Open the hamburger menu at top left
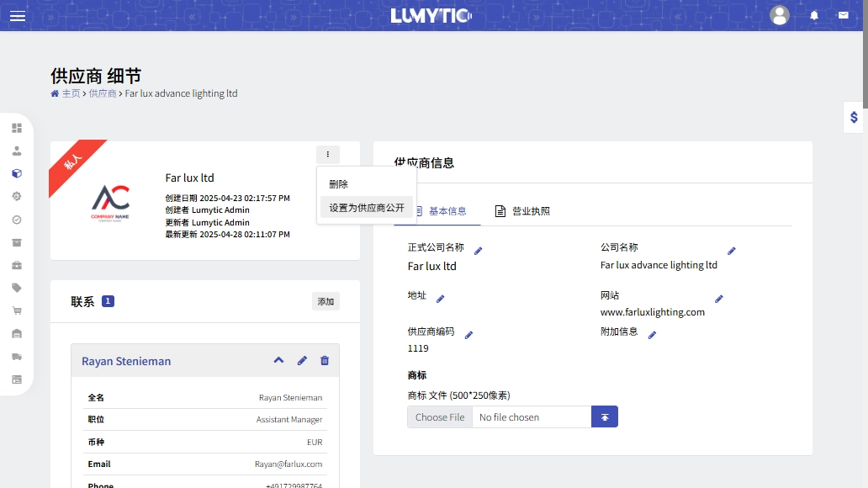Viewport: 868px width, 488px height. point(17,15)
